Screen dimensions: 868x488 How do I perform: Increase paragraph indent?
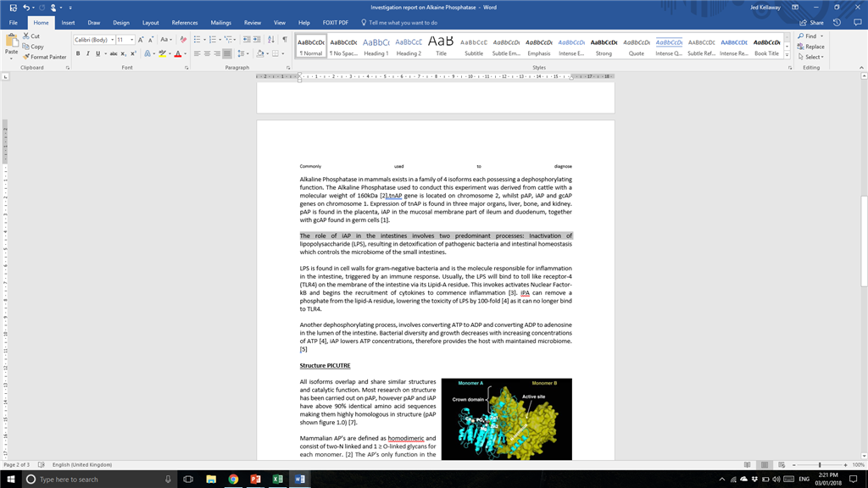(257, 40)
